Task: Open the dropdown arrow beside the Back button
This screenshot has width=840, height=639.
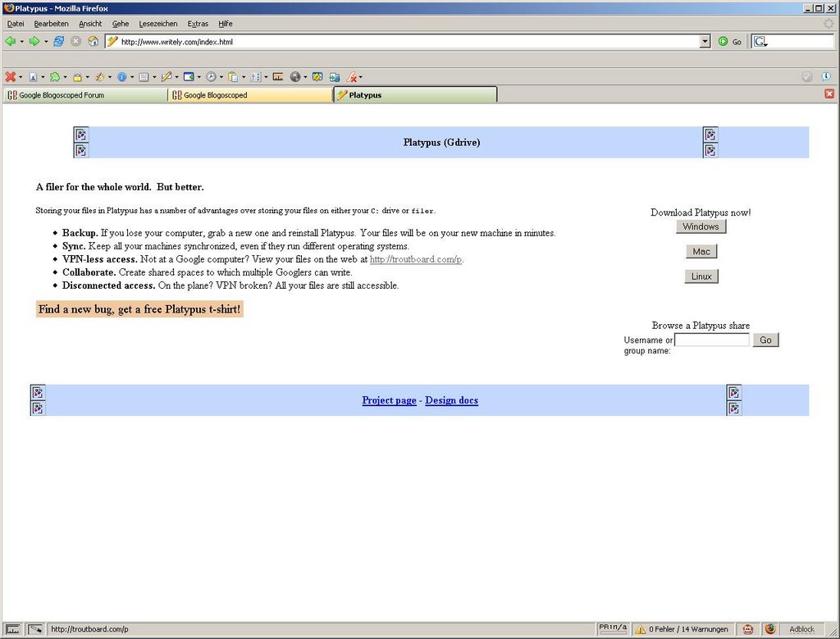Action: coord(21,42)
